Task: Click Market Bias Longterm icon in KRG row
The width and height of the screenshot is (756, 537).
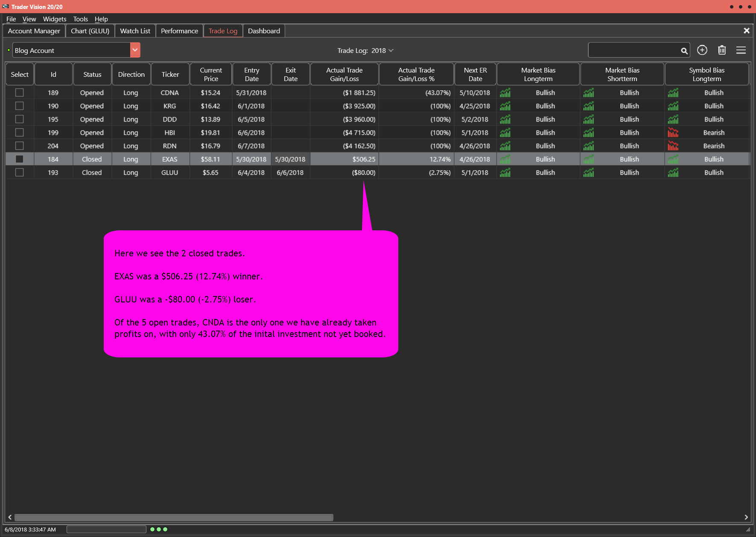Action: pos(505,106)
